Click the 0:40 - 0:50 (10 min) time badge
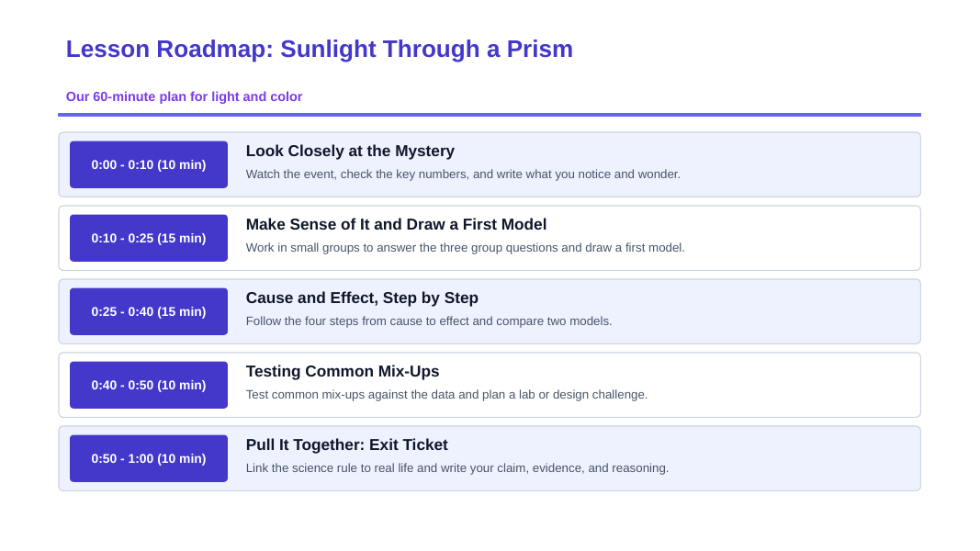This screenshot has width=980, height=551. [149, 385]
